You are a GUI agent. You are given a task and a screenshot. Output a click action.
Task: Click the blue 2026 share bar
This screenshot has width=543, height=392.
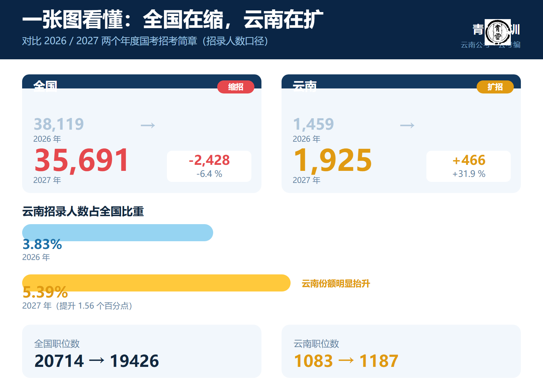pyautogui.click(x=118, y=233)
